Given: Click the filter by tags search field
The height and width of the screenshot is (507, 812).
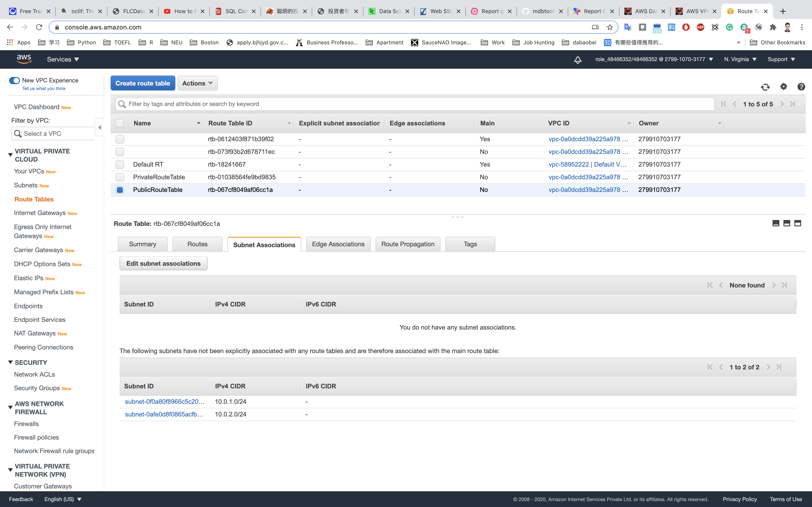Looking at the screenshot, I should (414, 104).
